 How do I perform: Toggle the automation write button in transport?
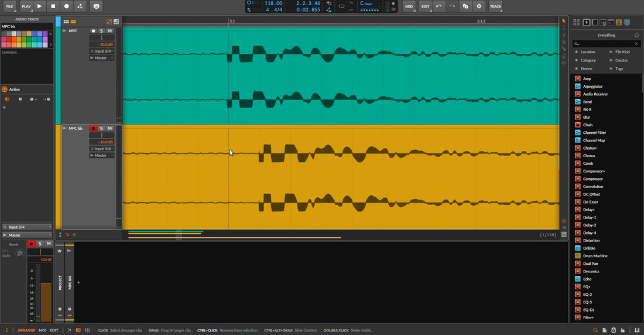point(80,6)
